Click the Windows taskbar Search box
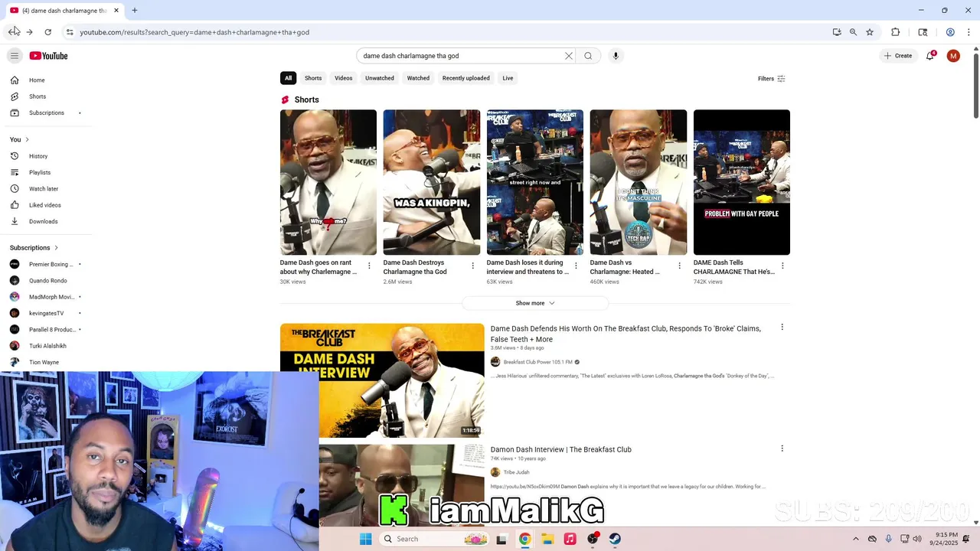This screenshot has height=551, width=980. (435, 539)
